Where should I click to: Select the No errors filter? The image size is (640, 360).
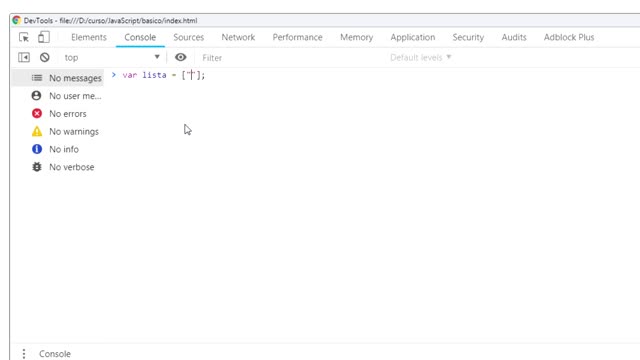(58, 113)
